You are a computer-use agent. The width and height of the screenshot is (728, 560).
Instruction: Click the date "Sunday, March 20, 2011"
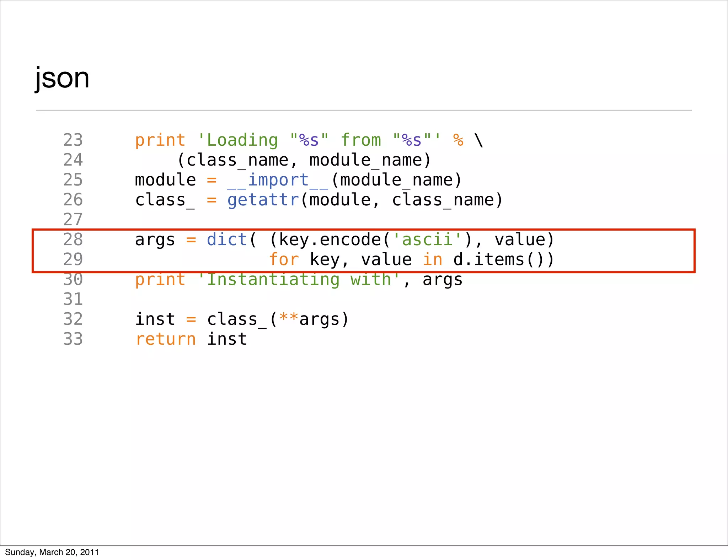pos(52,552)
